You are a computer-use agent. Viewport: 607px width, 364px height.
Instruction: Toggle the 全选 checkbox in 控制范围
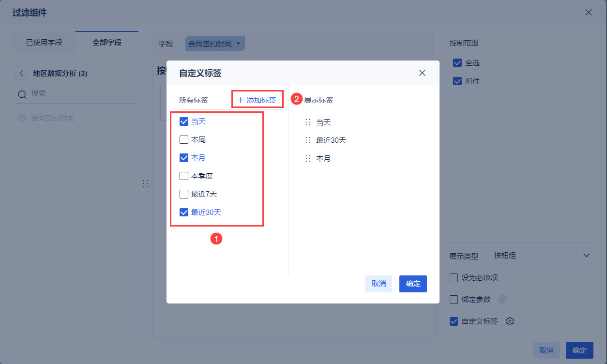point(457,63)
